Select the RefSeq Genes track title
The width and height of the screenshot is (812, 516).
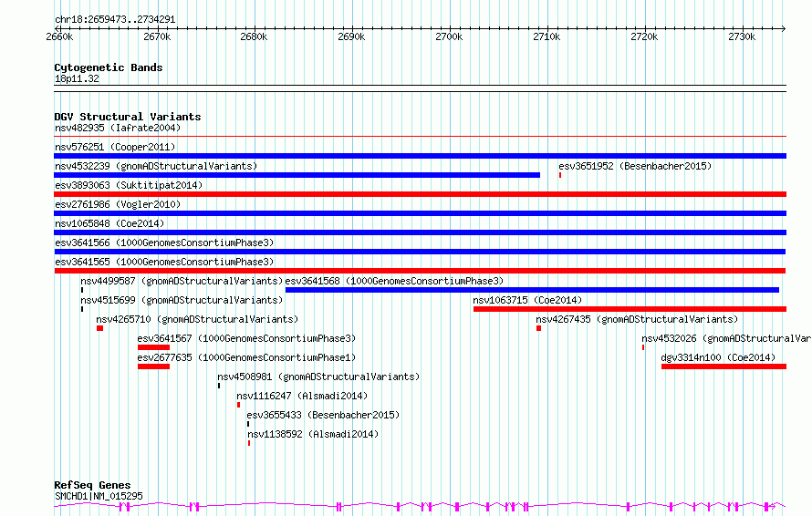point(92,485)
